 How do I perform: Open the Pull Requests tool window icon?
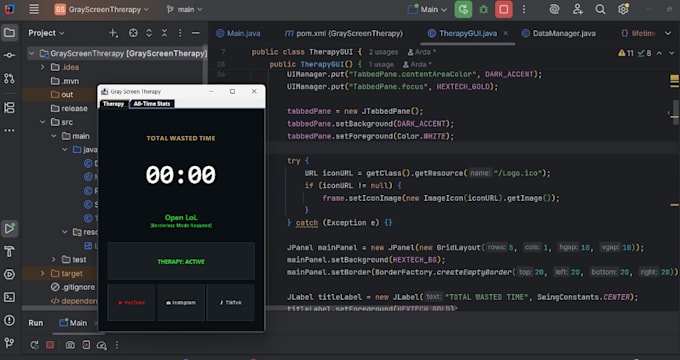(x=9, y=78)
